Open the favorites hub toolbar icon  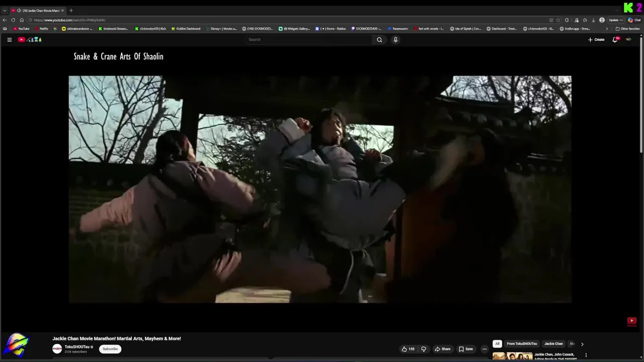pos(585,20)
